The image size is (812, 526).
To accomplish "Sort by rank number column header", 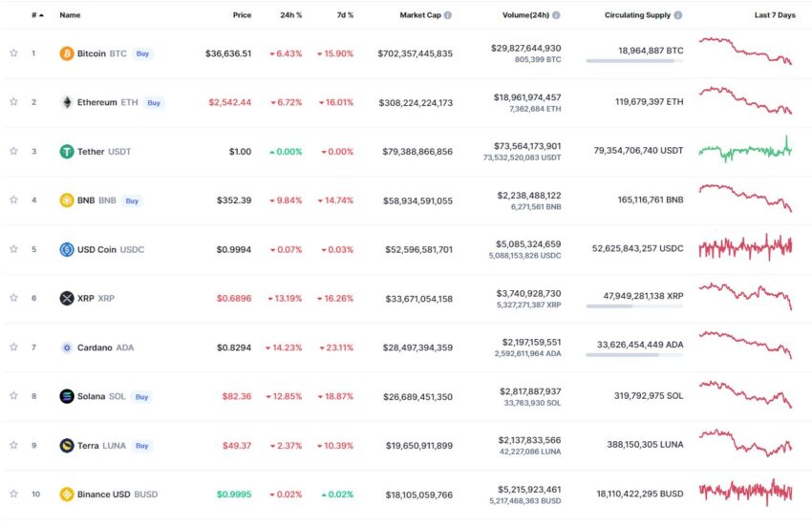I will (37, 15).
